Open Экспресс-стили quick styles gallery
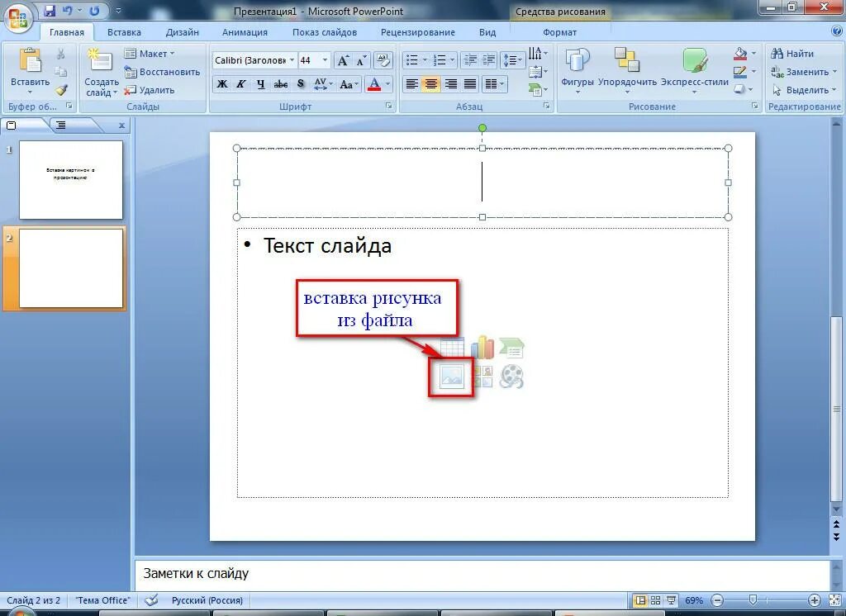Screen dimensions: 846x616 (x=694, y=71)
